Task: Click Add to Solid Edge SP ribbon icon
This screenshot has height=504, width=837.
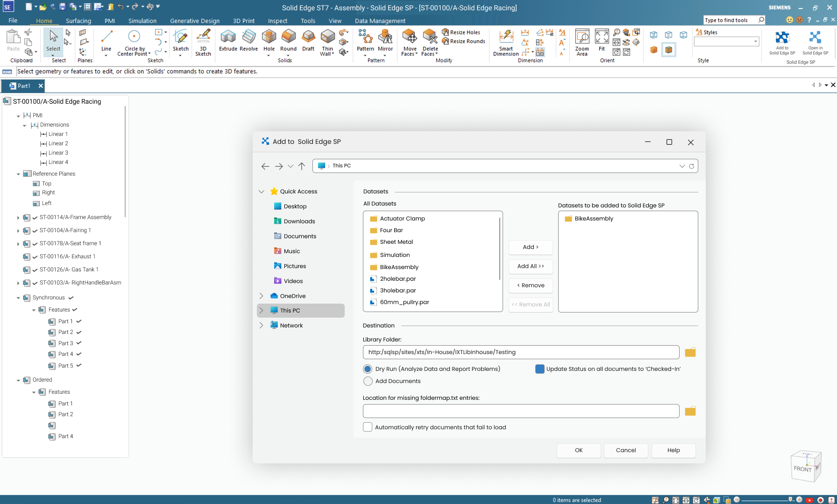Action: pyautogui.click(x=782, y=43)
